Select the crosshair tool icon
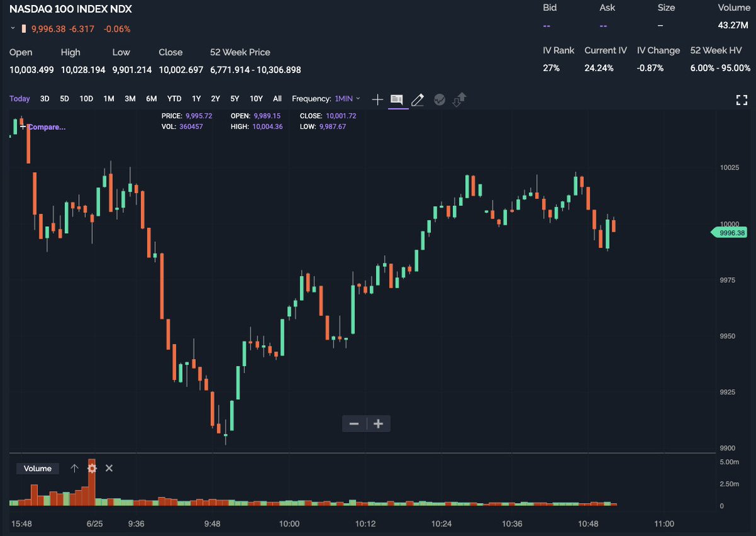Viewport: 756px width, 536px height. pos(377,100)
